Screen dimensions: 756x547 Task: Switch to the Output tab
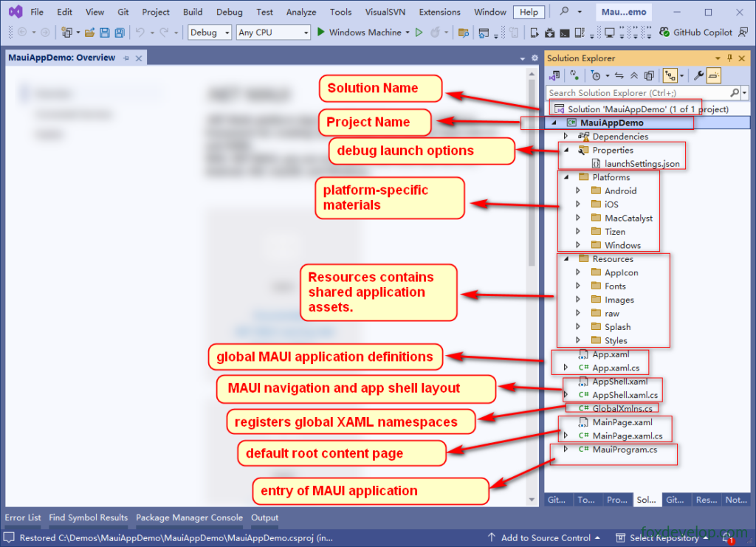264,517
